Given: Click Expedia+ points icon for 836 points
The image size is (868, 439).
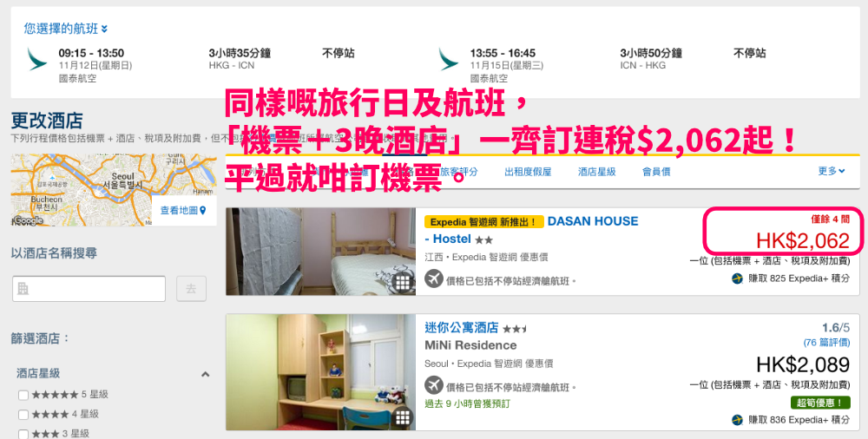Looking at the screenshot, I should (737, 420).
